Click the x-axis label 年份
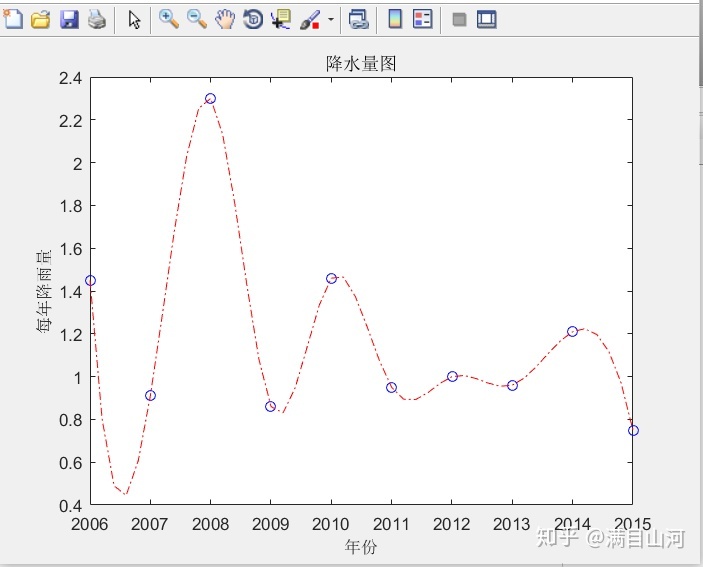The height and width of the screenshot is (567, 703). click(x=361, y=546)
